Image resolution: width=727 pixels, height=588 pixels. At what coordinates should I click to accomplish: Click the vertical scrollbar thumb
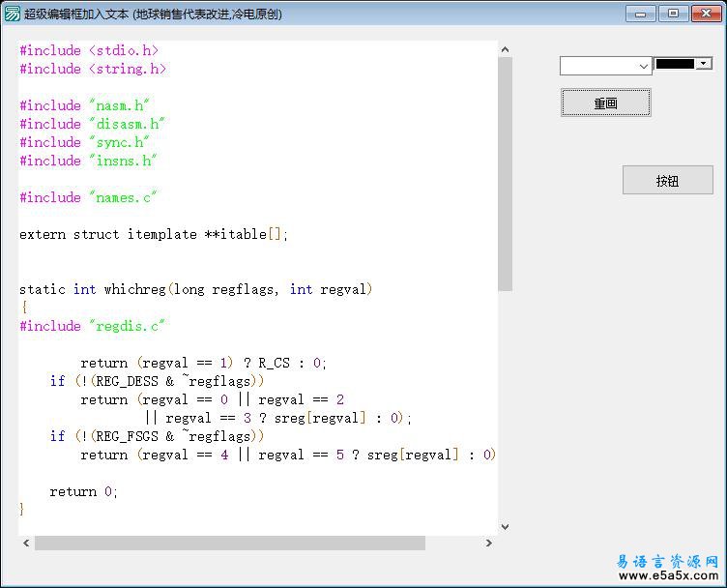click(505, 174)
